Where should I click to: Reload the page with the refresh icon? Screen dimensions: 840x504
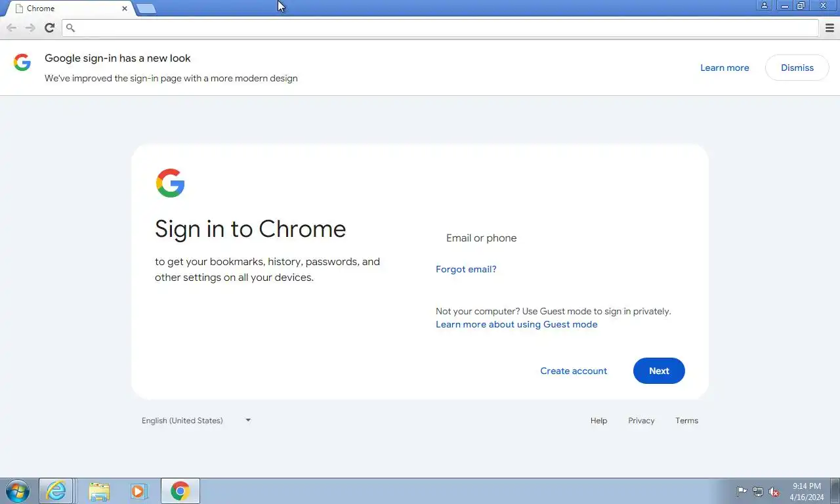49,28
